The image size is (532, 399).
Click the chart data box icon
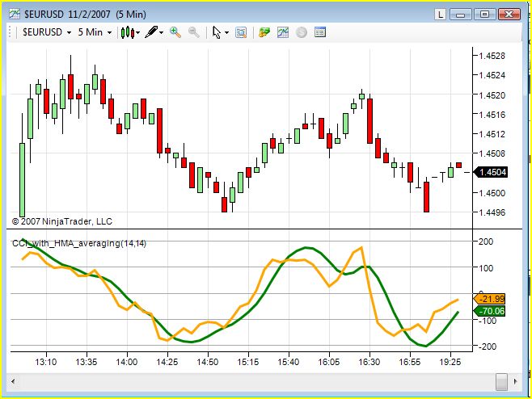coord(241,32)
